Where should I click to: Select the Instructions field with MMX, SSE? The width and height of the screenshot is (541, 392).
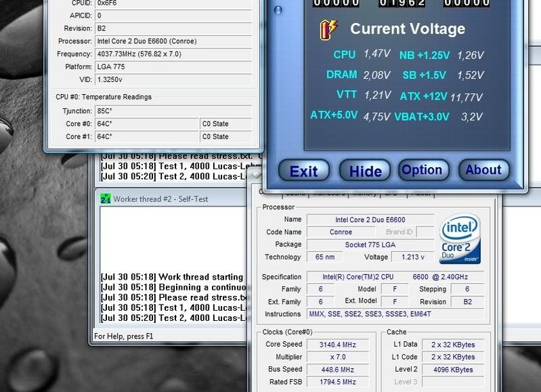395,314
